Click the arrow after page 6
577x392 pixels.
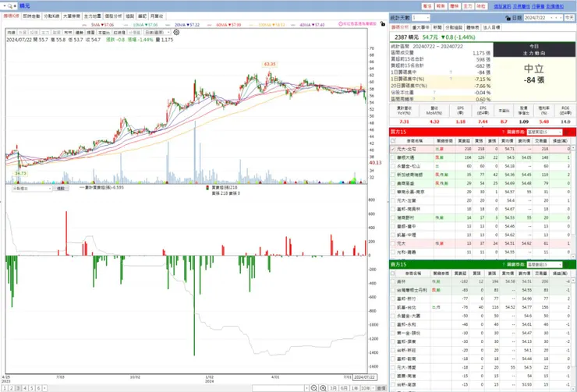[44, 388]
